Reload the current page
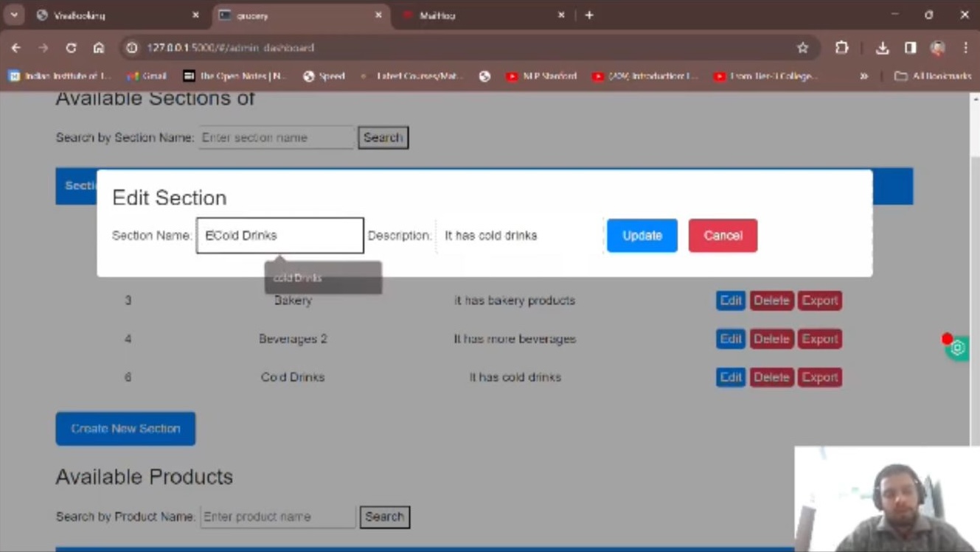980x552 pixels. [x=71, y=48]
